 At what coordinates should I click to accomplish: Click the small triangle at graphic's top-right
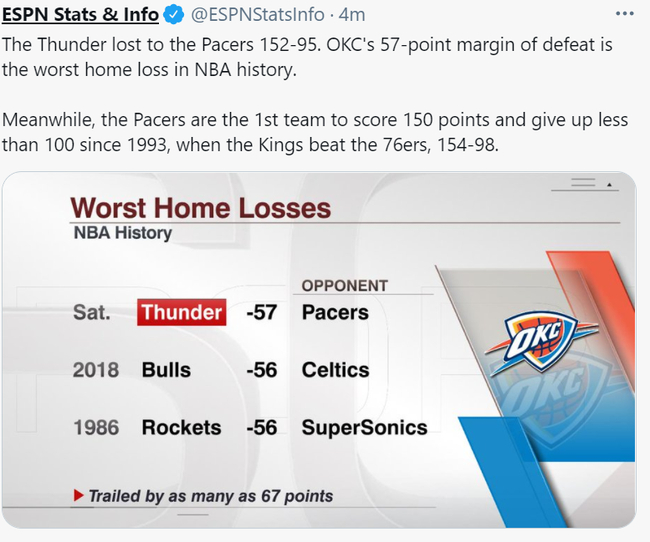(608, 185)
